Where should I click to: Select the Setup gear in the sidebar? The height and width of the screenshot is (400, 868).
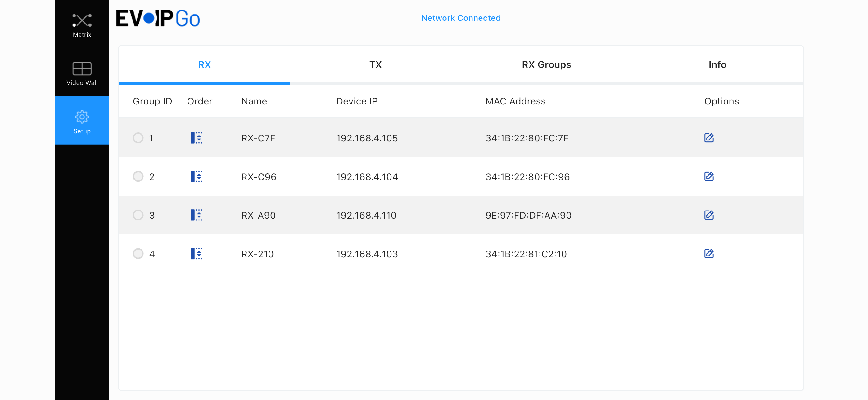point(82,121)
